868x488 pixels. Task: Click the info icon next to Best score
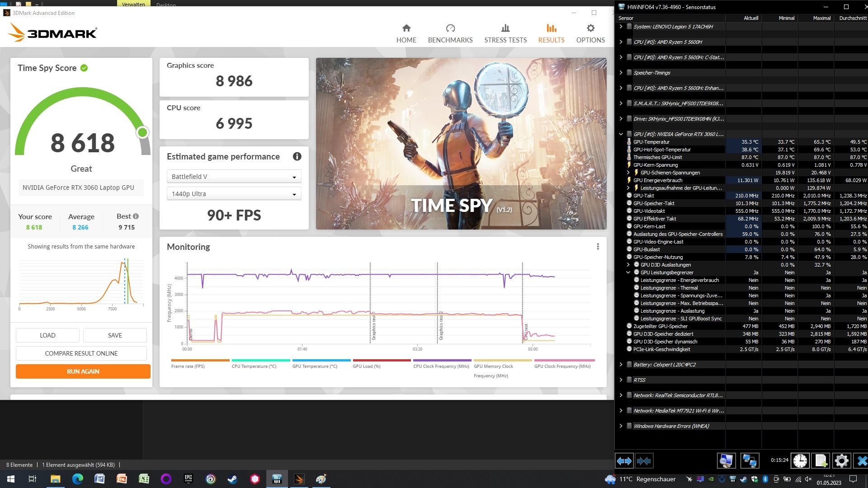pyautogui.click(x=136, y=216)
